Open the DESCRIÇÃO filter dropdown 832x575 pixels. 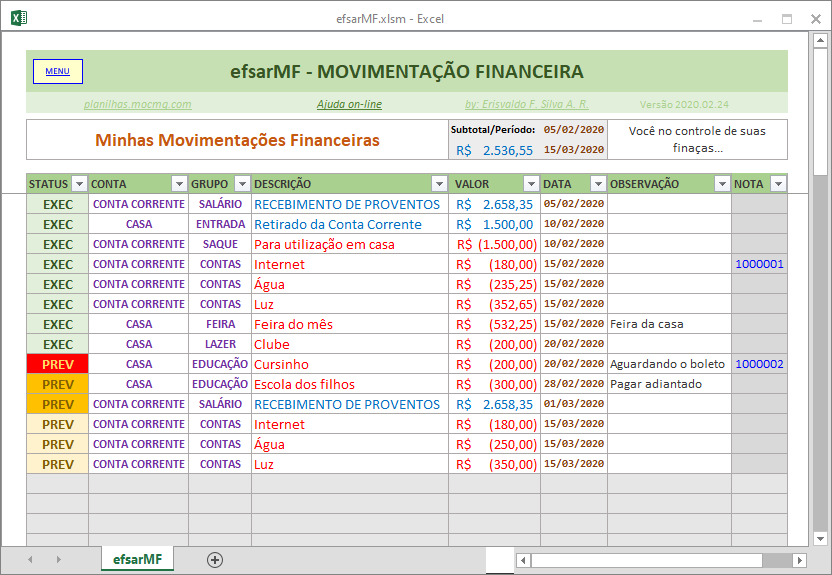point(438,184)
